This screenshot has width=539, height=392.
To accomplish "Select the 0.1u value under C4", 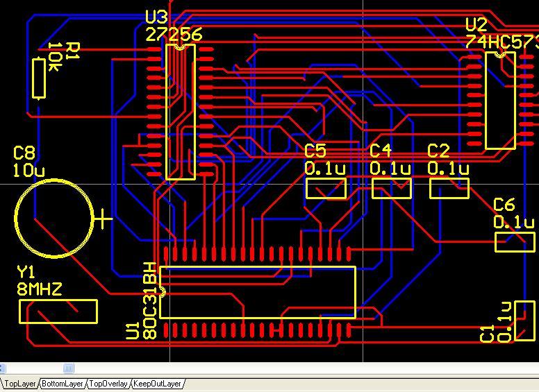I will pyautogui.click(x=390, y=168).
